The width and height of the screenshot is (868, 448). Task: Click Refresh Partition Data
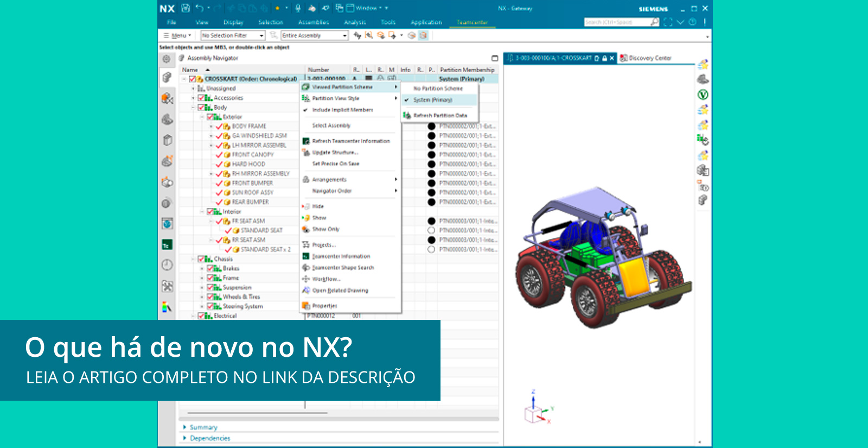click(x=439, y=116)
